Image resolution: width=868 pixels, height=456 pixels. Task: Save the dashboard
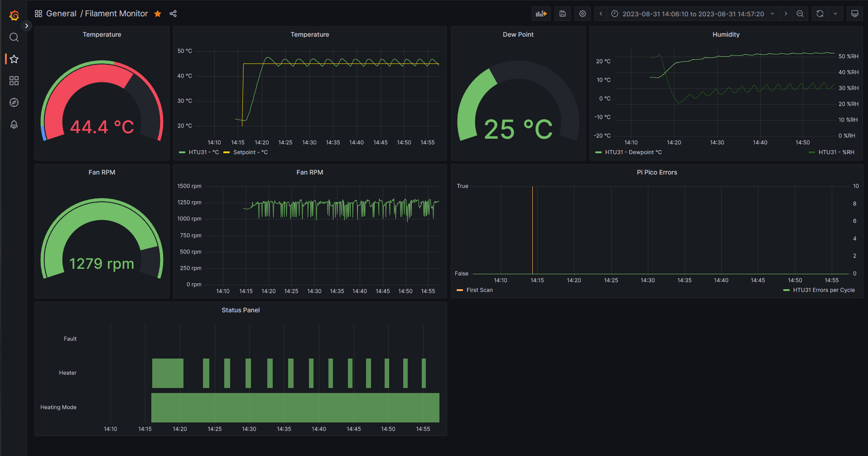click(x=563, y=14)
